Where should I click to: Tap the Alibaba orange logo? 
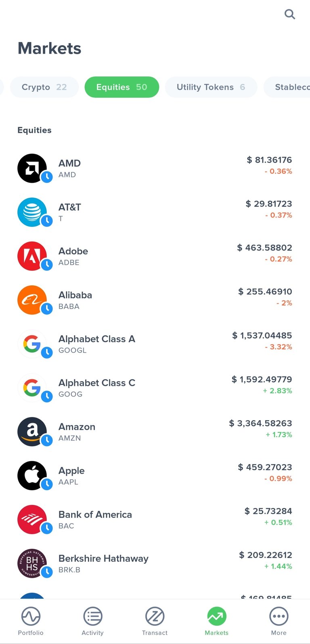click(32, 300)
